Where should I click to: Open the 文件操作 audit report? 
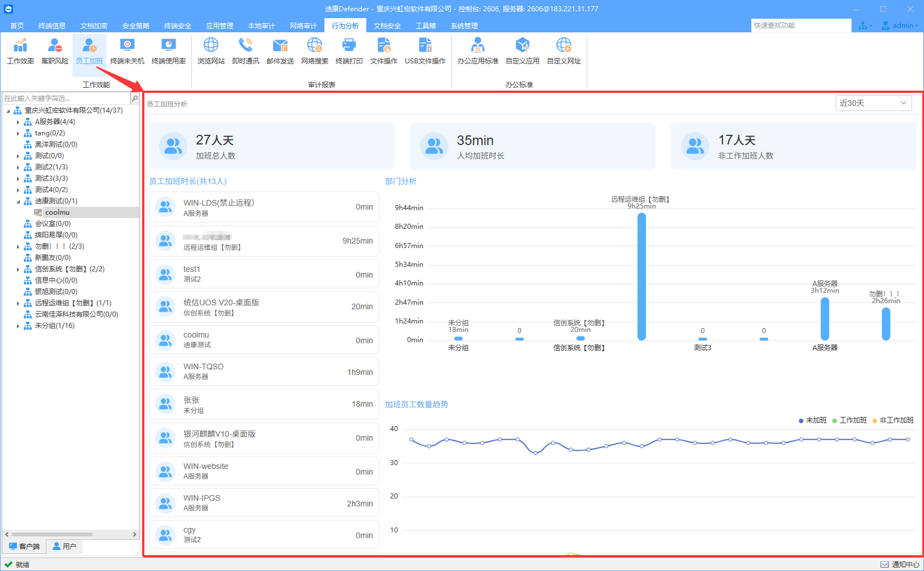pos(384,51)
